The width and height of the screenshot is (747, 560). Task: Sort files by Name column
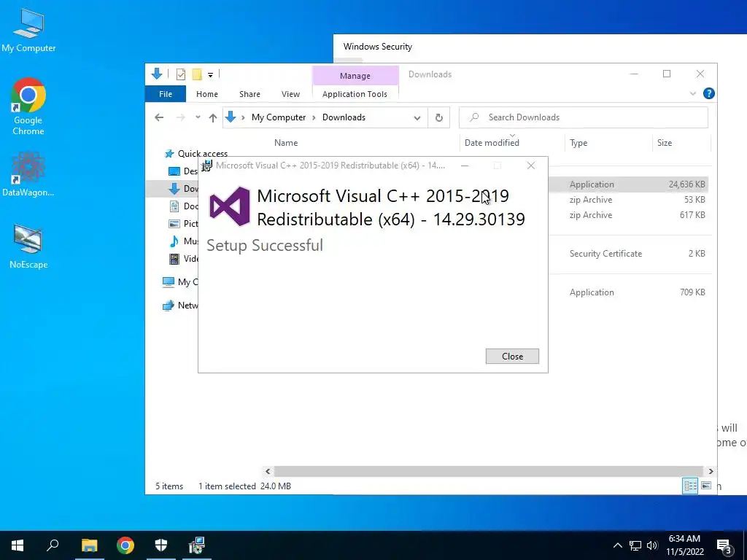[x=286, y=143]
